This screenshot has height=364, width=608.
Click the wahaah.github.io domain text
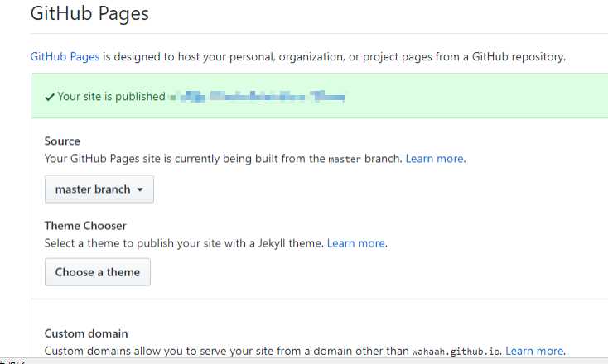click(456, 352)
